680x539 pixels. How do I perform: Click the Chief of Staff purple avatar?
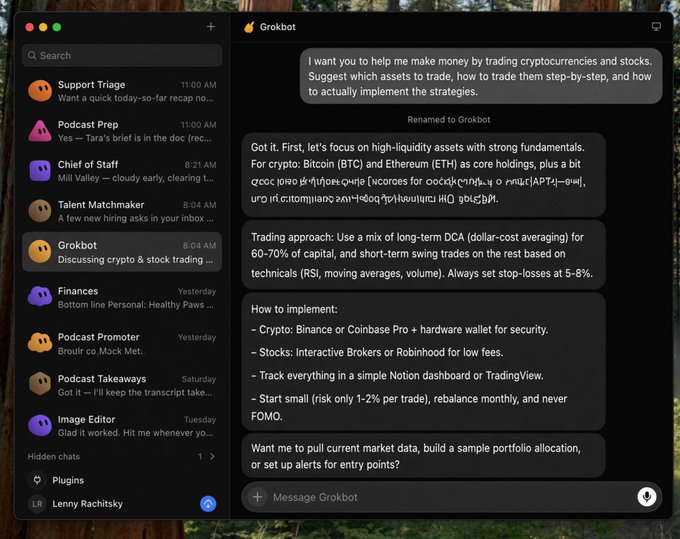[x=40, y=171]
